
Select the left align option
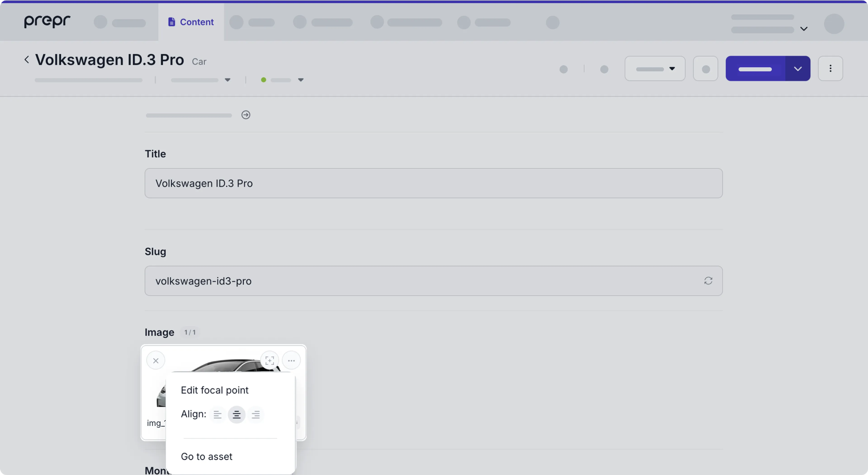[x=217, y=415]
